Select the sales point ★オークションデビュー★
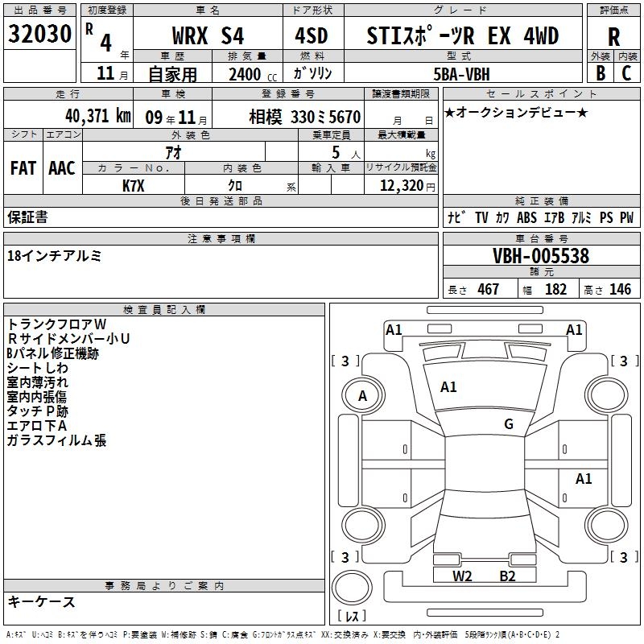The image size is (644, 644). pos(516,112)
